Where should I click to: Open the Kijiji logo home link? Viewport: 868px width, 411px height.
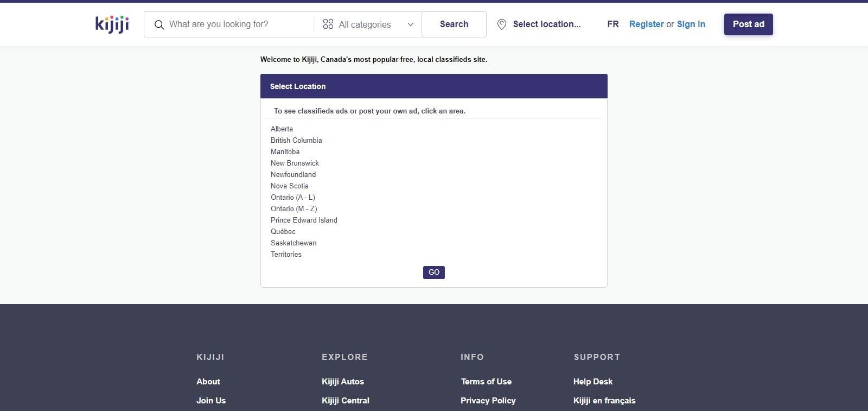coord(112,24)
